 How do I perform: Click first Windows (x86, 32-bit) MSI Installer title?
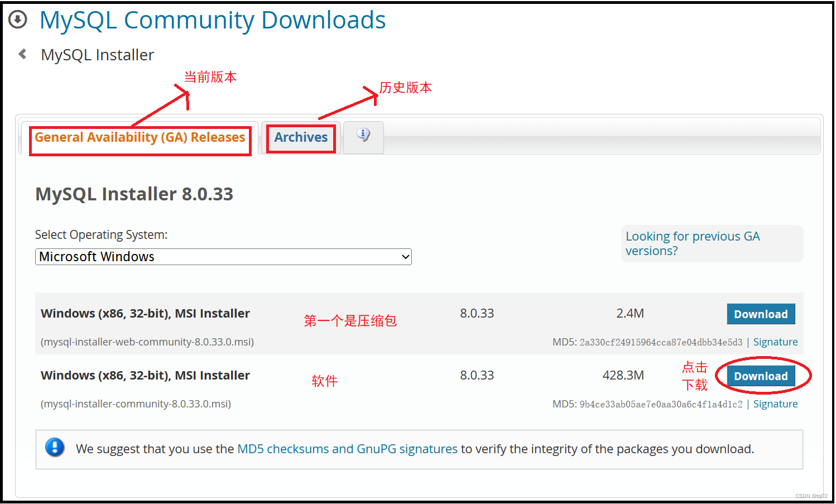145,314
